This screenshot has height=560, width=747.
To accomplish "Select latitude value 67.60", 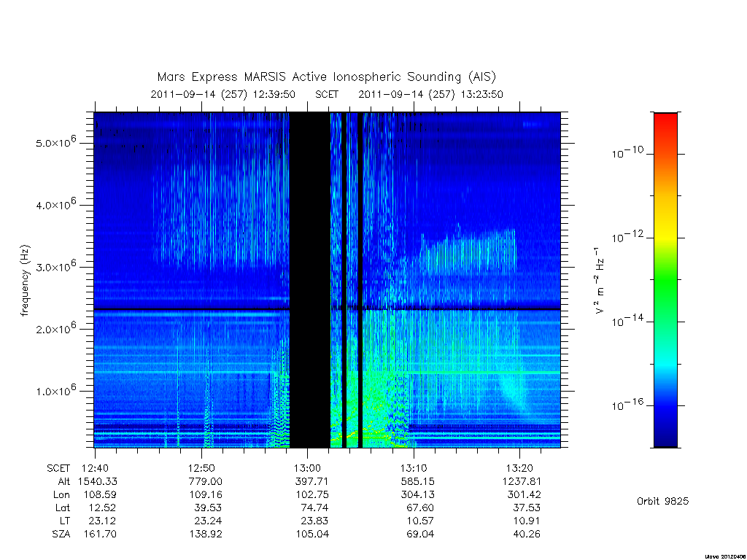I will 420,507.
